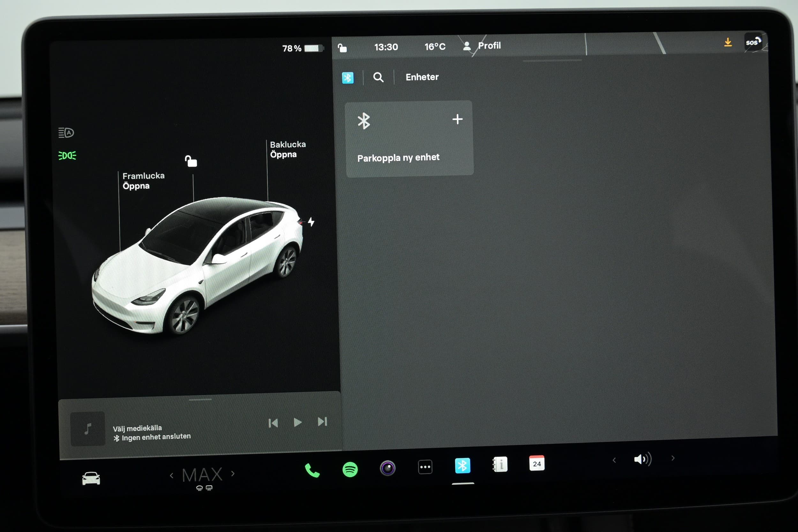Tap Ingen enhet ansluten Bluetooth status
798x532 pixels.
[x=152, y=437]
